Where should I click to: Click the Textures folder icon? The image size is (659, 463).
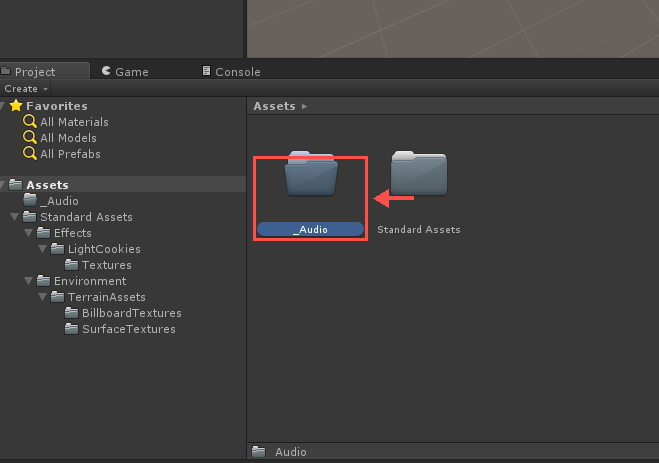(x=71, y=264)
